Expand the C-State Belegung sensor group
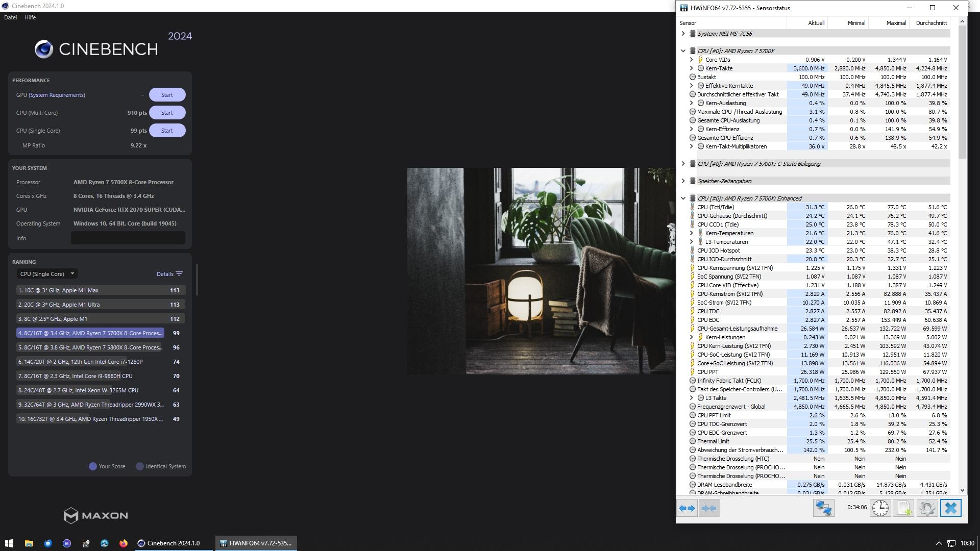 [683, 164]
